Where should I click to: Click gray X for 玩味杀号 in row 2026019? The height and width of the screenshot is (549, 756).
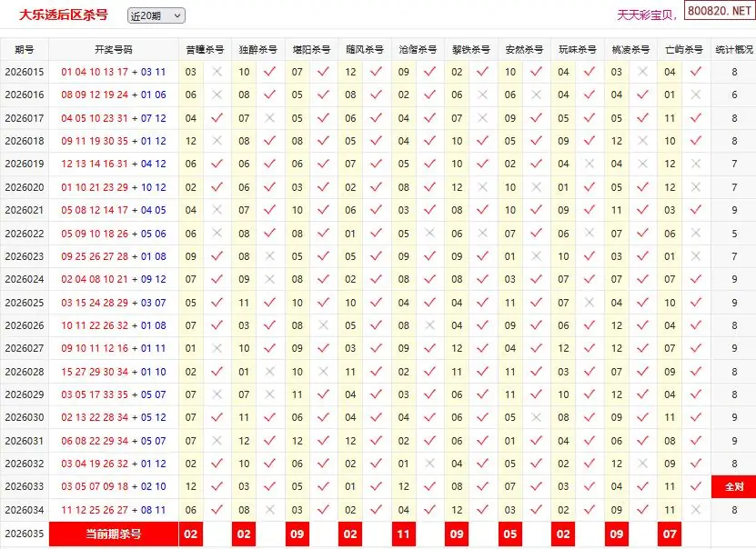[590, 164]
